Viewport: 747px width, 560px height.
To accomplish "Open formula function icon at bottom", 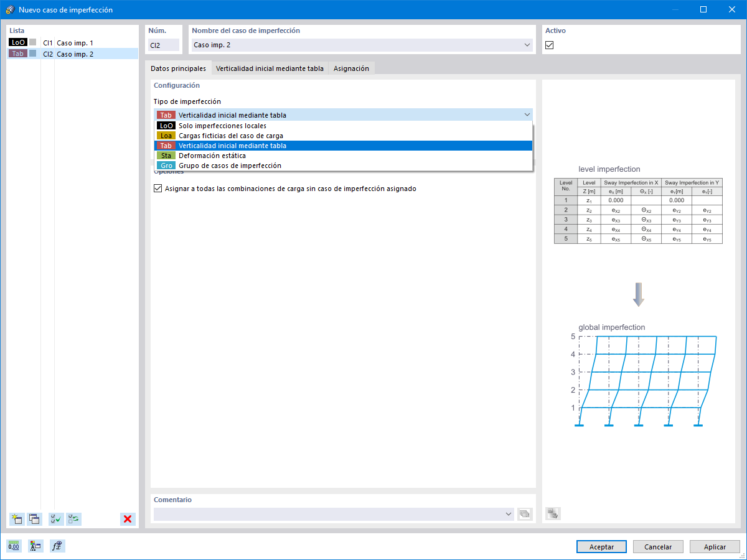I will (x=57, y=546).
